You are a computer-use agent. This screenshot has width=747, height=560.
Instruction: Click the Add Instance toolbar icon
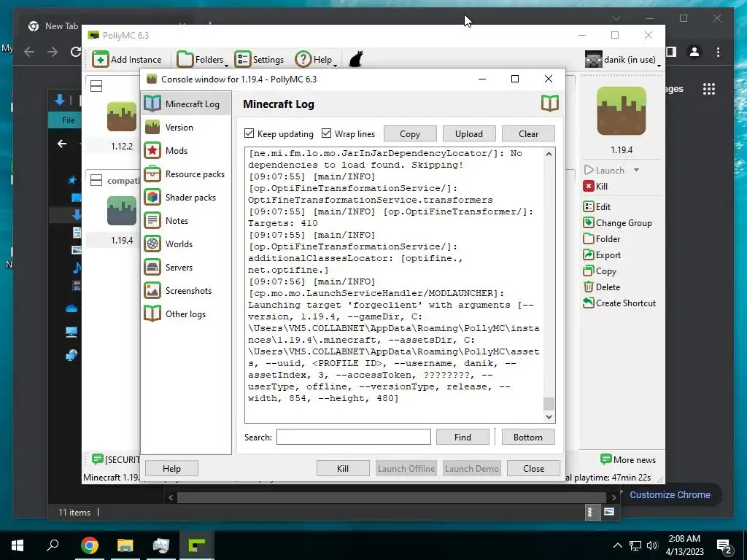click(101, 60)
